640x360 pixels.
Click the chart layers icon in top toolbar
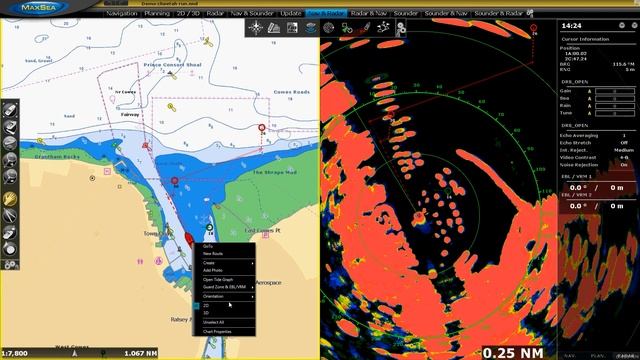274,28
